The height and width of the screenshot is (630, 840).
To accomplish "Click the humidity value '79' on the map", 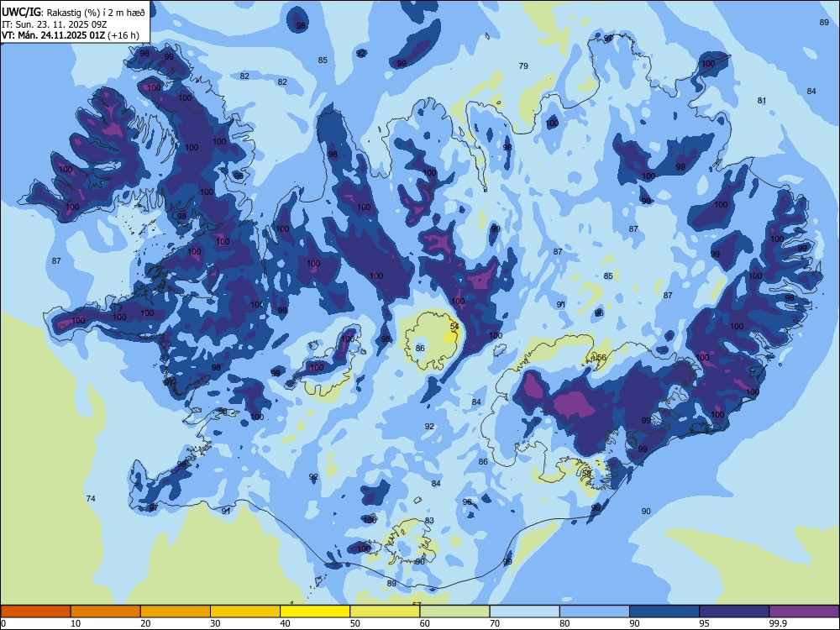I will tap(523, 66).
